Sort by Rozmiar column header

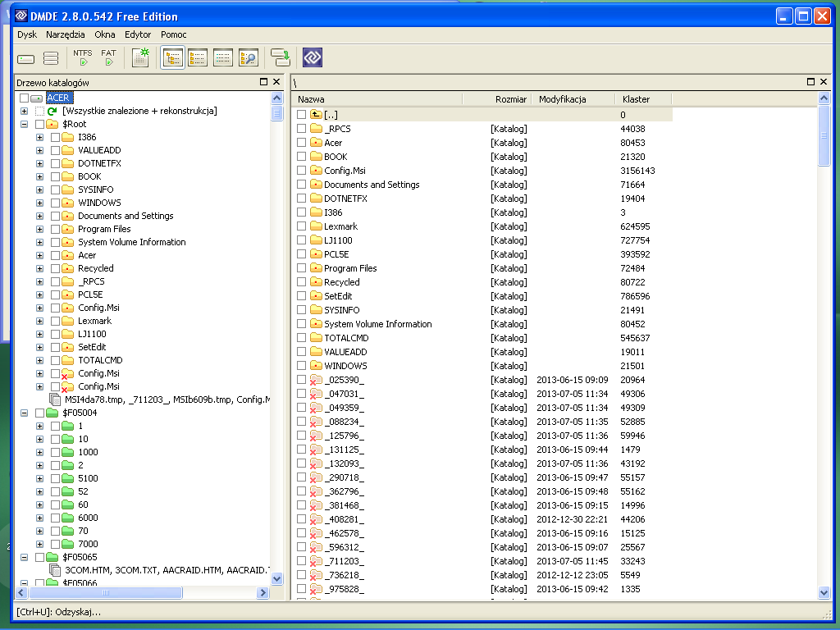click(x=496, y=99)
